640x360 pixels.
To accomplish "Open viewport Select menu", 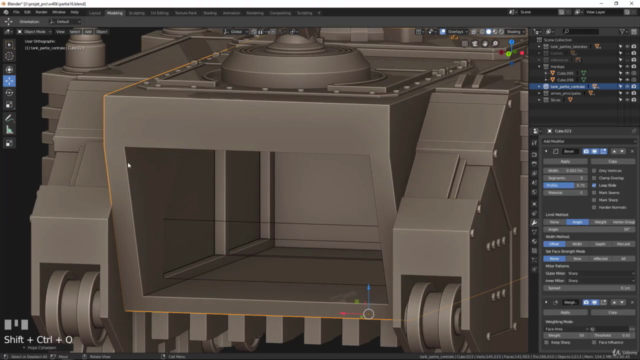I will [x=75, y=31].
